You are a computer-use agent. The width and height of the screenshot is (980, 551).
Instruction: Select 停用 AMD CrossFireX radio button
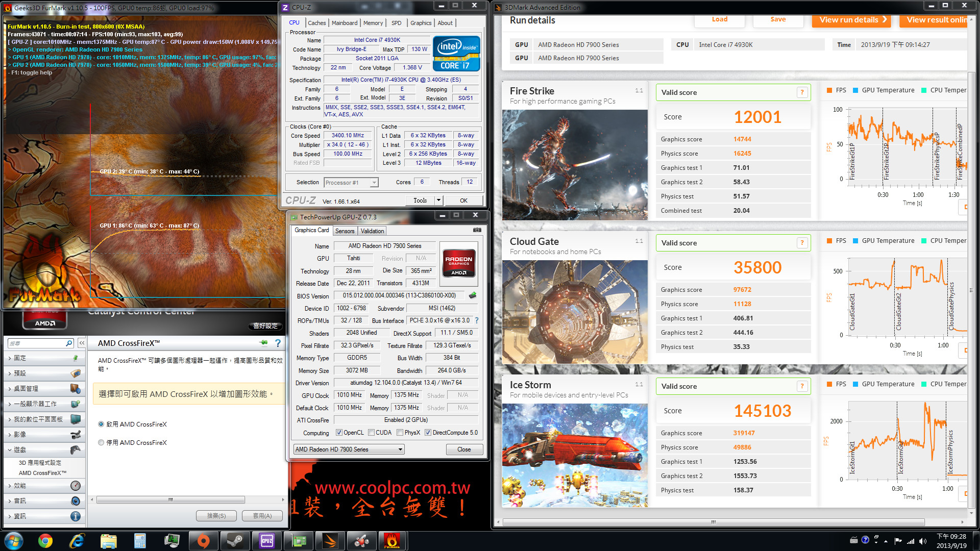[101, 443]
